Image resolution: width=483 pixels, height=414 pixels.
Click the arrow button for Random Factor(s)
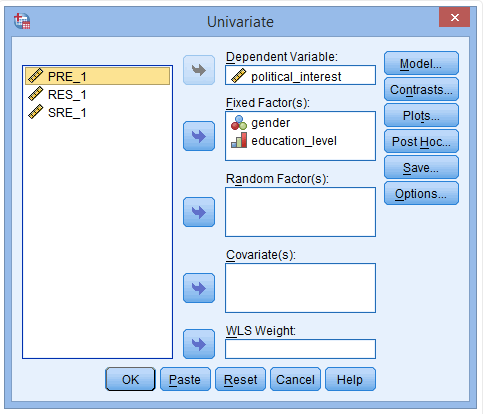coord(199,212)
